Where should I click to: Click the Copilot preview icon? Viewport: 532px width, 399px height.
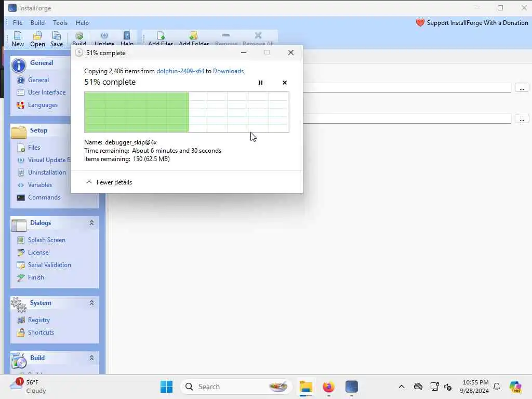(515, 387)
